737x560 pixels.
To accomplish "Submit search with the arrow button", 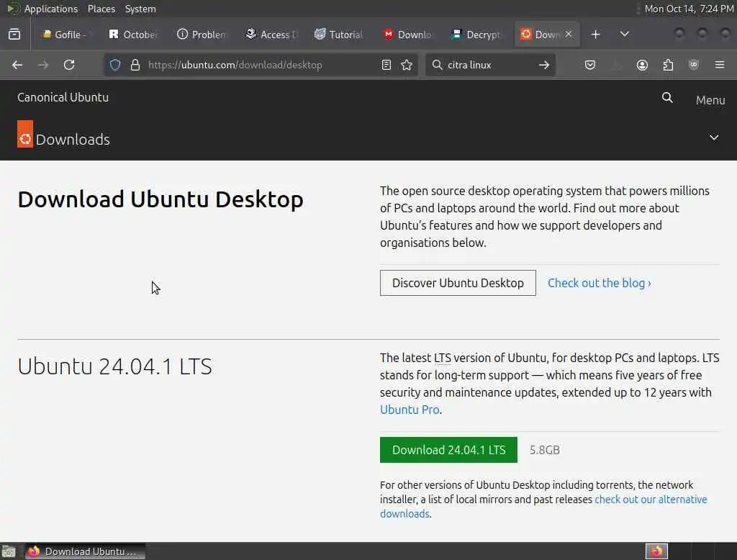I will (544, 65).
